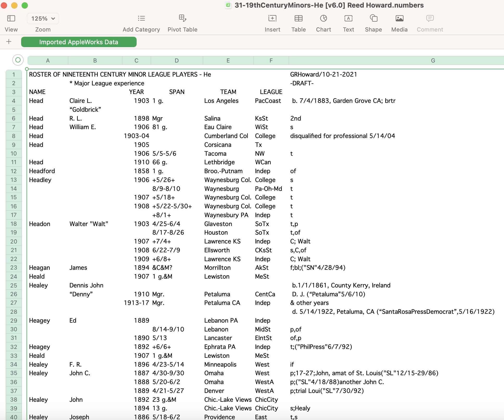The width and height of the screenshot is (504, 420).
Task: Open the Shape picker icon
Action: coord(373,18)
